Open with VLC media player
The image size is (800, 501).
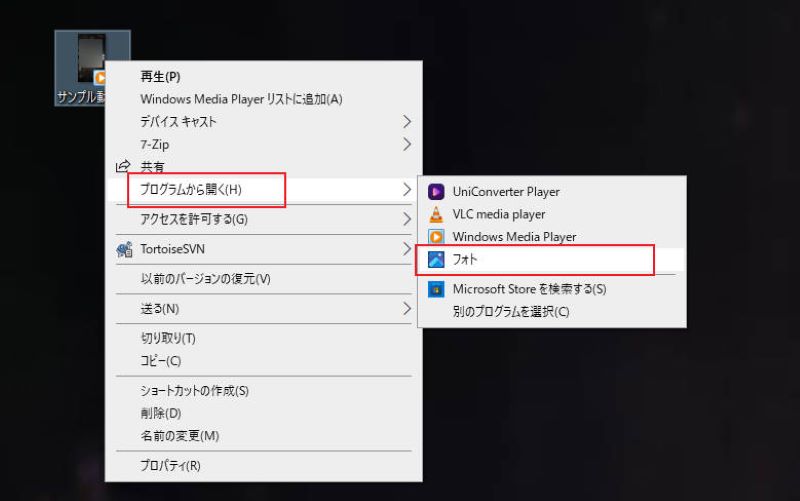tap(552, 214)
